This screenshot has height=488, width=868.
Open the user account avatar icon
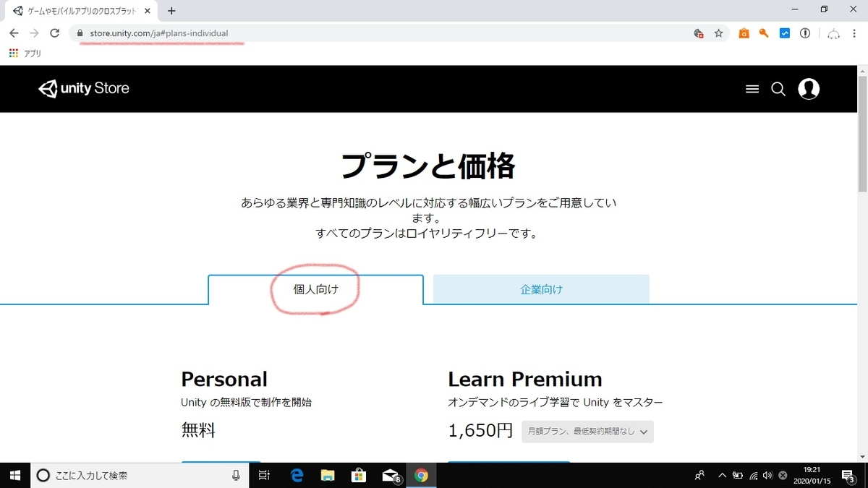pos(809,89)
